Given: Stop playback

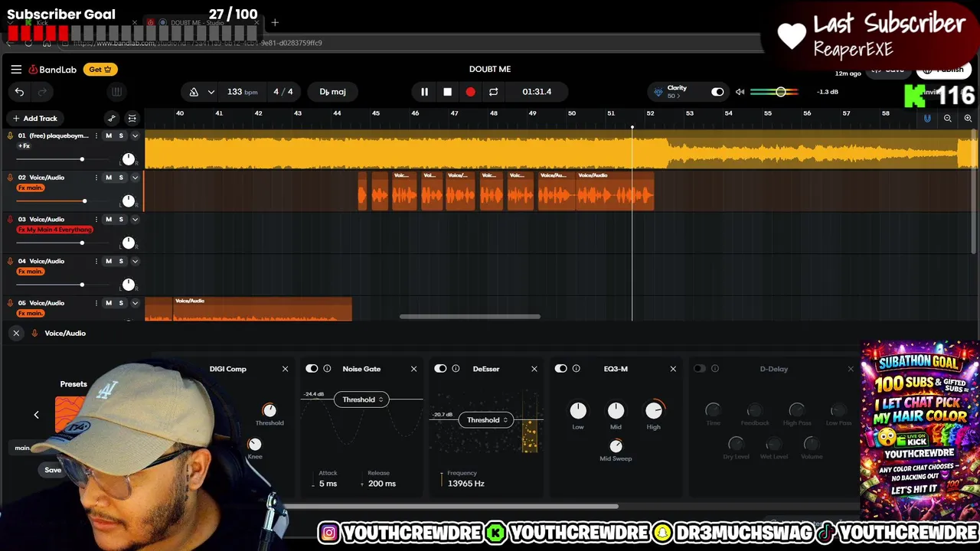Looking at the screenshot, I should pos(447,92).
